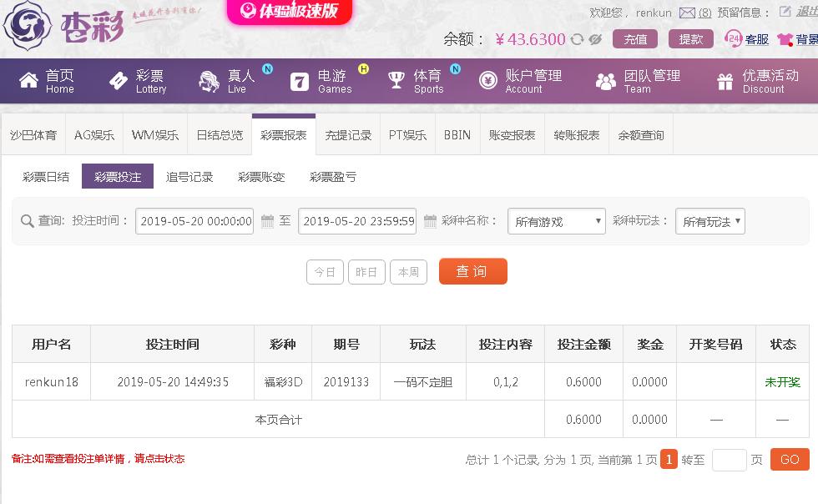Switch to the 余额查询 tab
The width and height of the screenshot is (818, 504).
pos(641,135)
